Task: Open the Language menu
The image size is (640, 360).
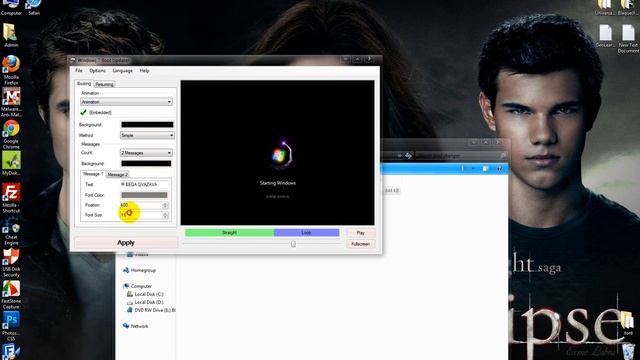Action: click(122, 71)
